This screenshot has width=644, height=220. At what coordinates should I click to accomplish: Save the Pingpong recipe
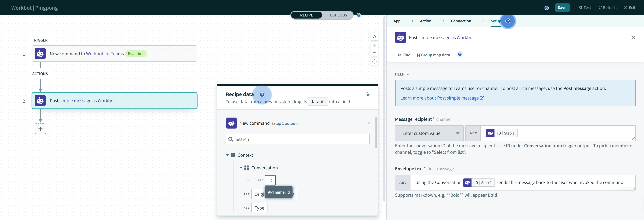(562, 8)
